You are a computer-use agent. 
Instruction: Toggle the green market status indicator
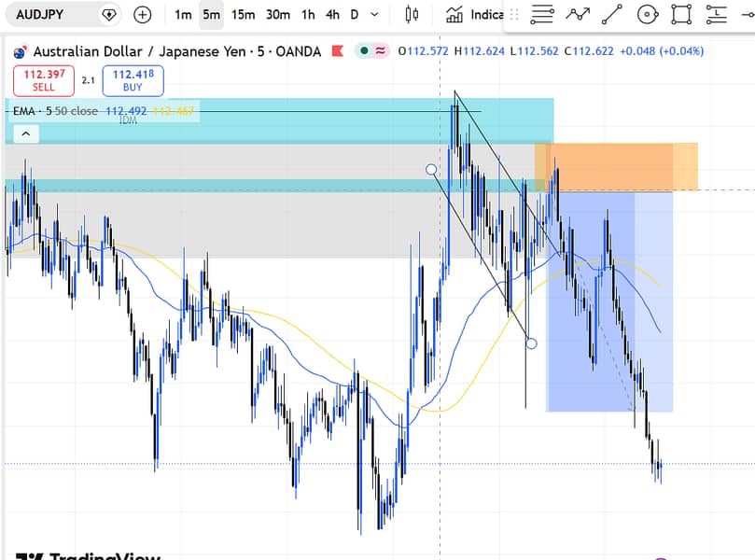pyautogui.click(x=365, y=50)
